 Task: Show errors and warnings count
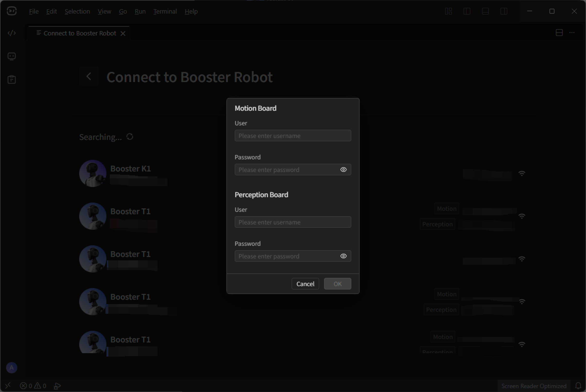[33, 386]
